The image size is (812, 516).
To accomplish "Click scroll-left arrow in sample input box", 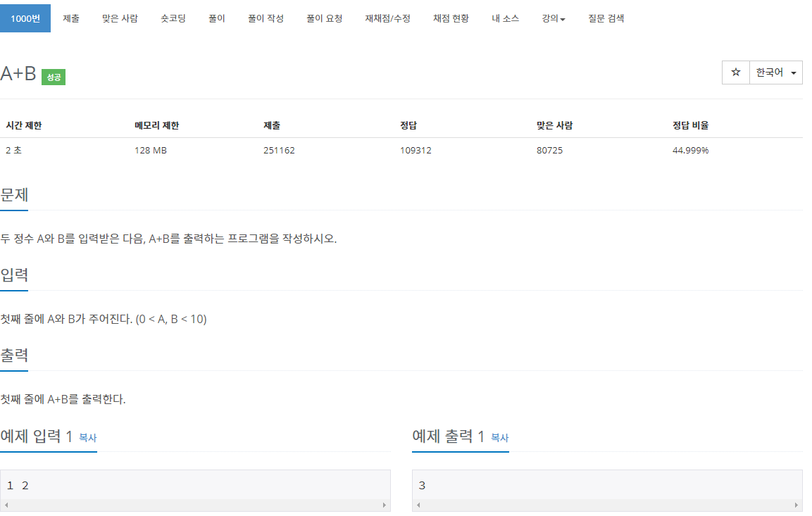I will tap(6, 505).
